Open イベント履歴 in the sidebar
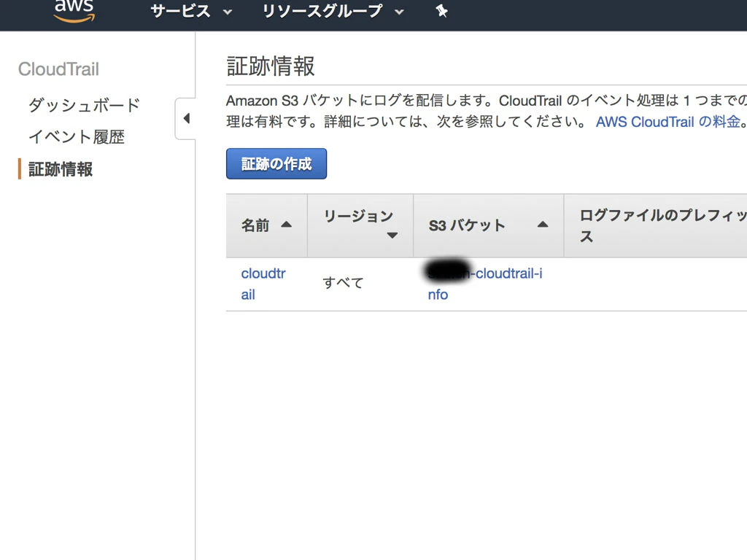This screenshot has height=560, width=747. (x=77, y=137)
